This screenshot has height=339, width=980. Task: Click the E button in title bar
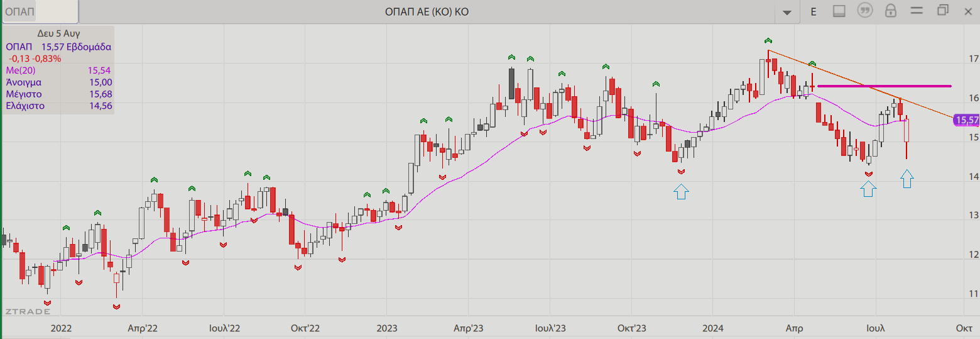(x=813, y=11)
